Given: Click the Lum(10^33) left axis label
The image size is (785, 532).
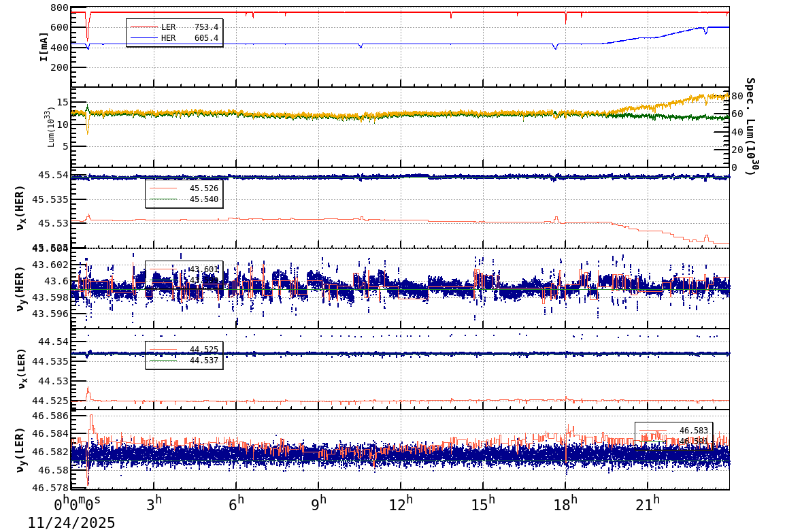Looking at the screenshot, I should click(x=51, y=127).
